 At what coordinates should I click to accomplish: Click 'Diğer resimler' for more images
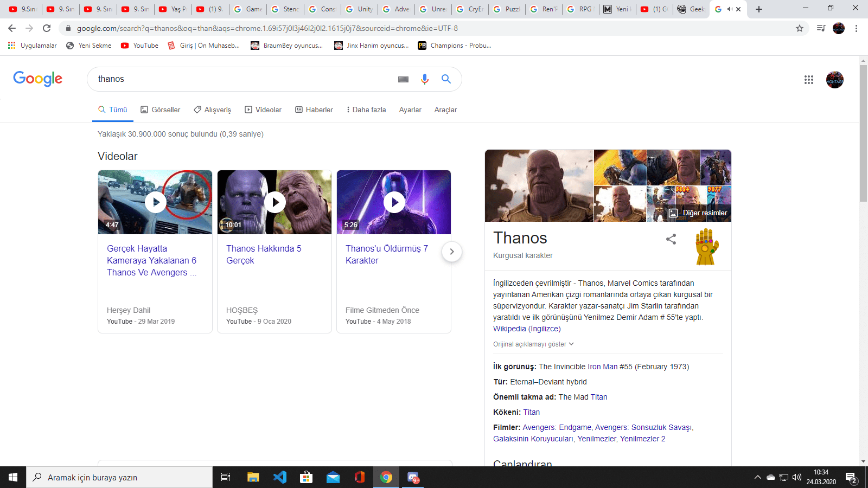pyautogui.click(x=698, y=213)
